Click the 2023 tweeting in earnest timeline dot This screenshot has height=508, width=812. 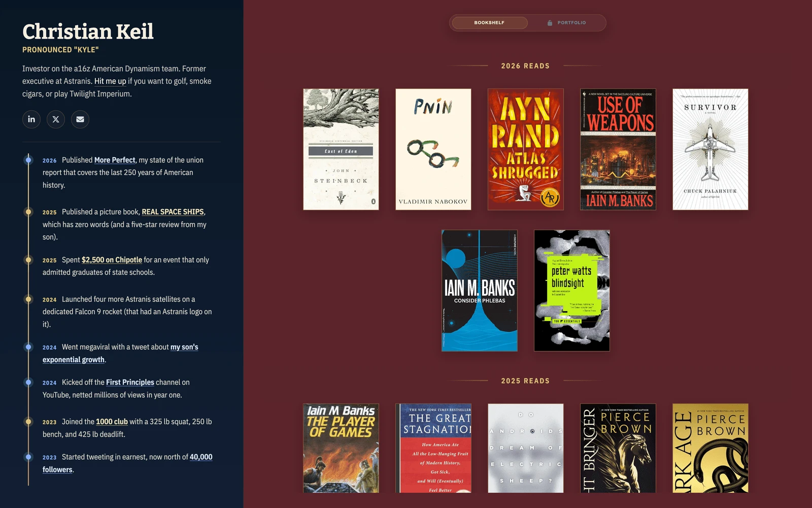(28, 457)
